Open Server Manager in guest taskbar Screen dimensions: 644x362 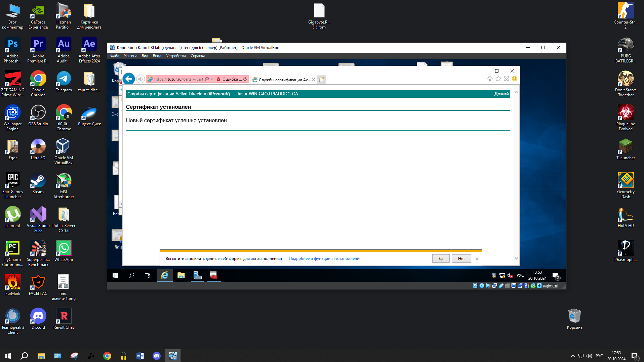click(197, 275)
